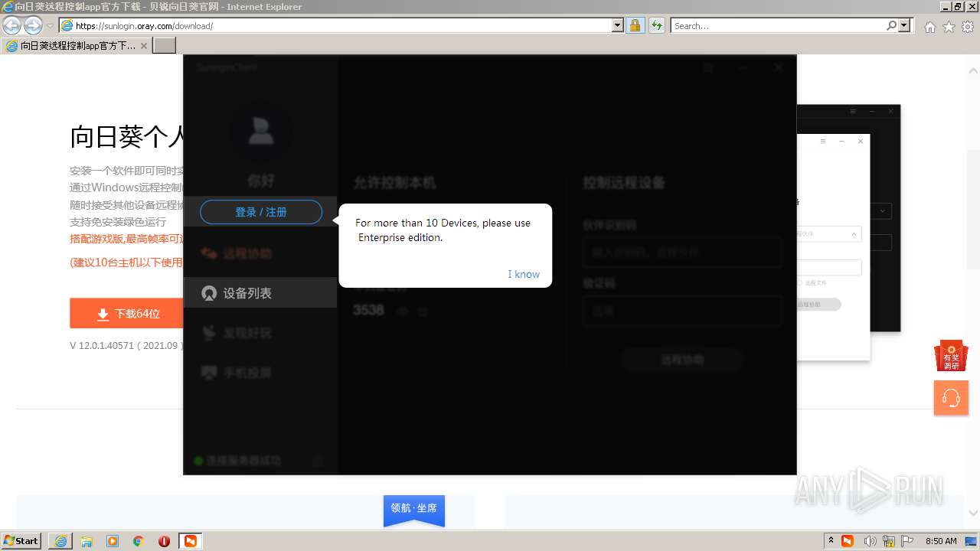
Task: Open the dimmed app window menu icon
Action: (708, 67)
